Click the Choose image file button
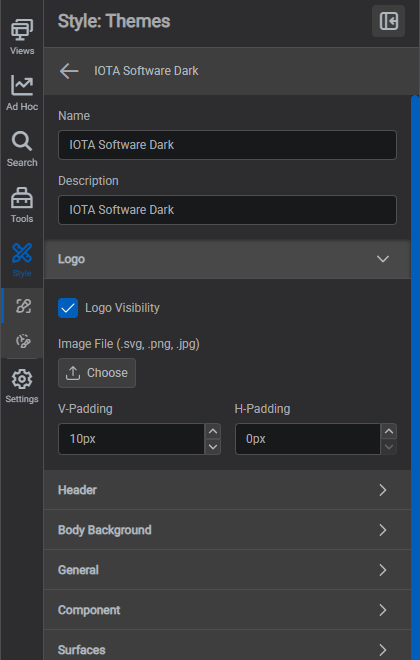Image resolution: width=420 pixels, height=660 pixels. pyautogui.click(x=97, y=373)
